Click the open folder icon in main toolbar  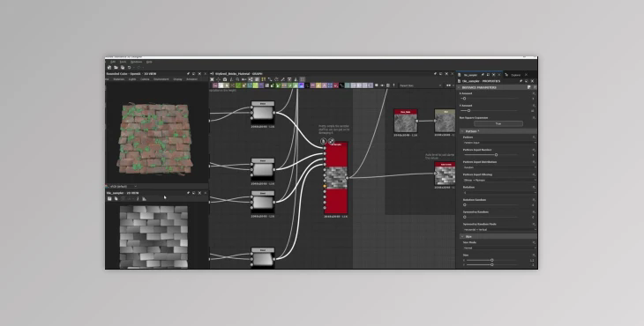click(116, 68)
